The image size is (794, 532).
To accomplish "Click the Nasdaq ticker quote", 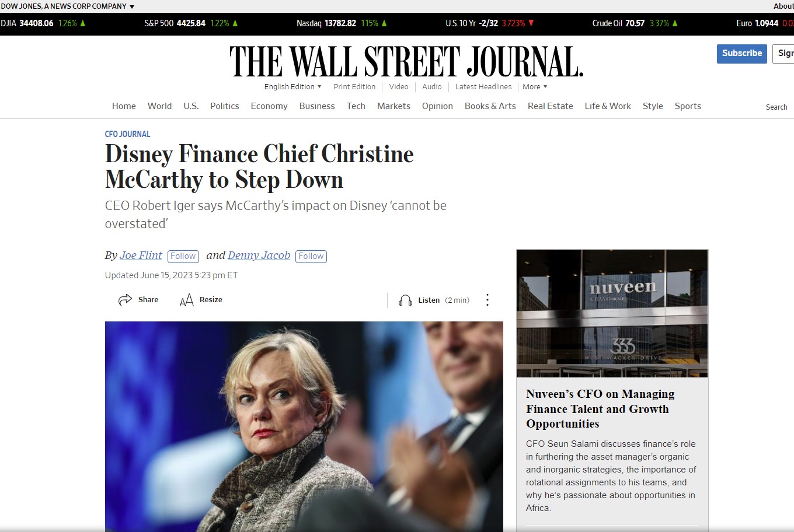I will [x=342, y=23].
